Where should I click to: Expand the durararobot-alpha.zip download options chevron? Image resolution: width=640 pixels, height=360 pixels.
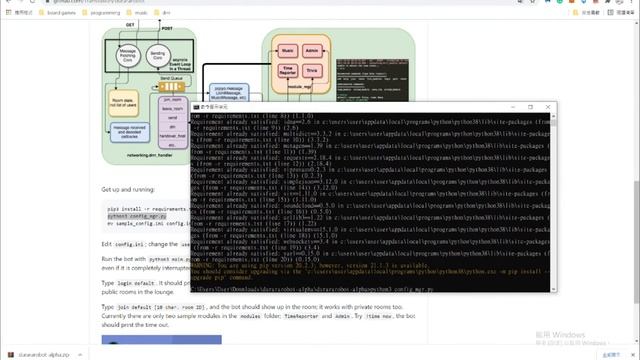tap(80, 355)
